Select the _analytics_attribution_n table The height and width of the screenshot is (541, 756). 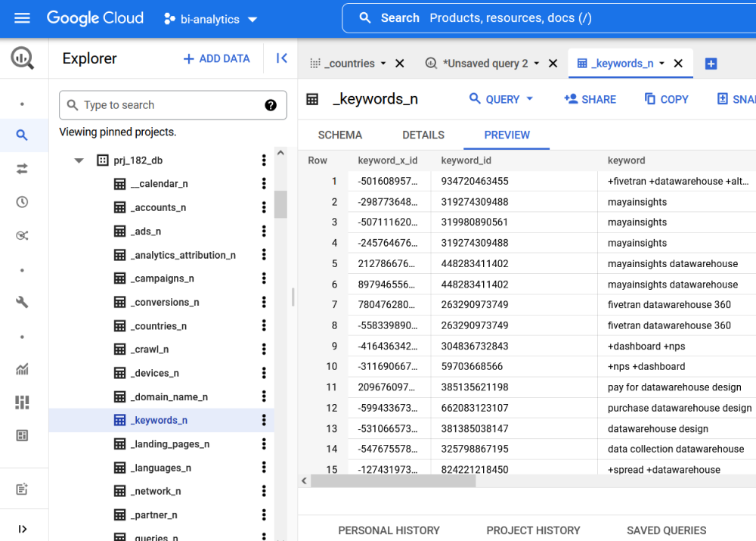[183, 255]
